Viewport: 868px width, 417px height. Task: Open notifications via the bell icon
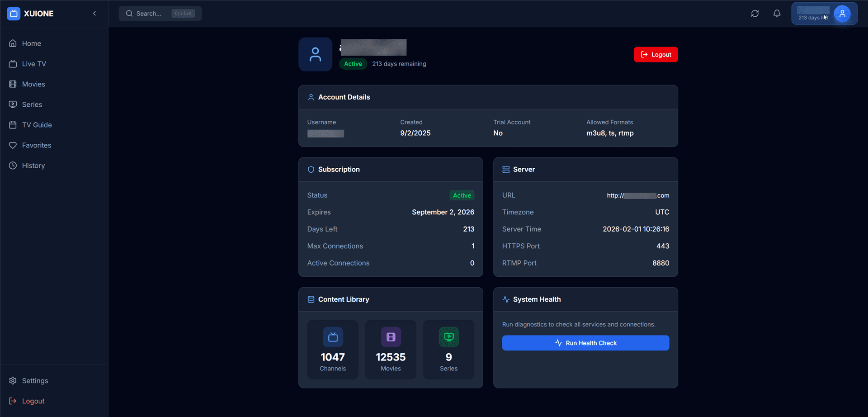[x=777, y=14]
